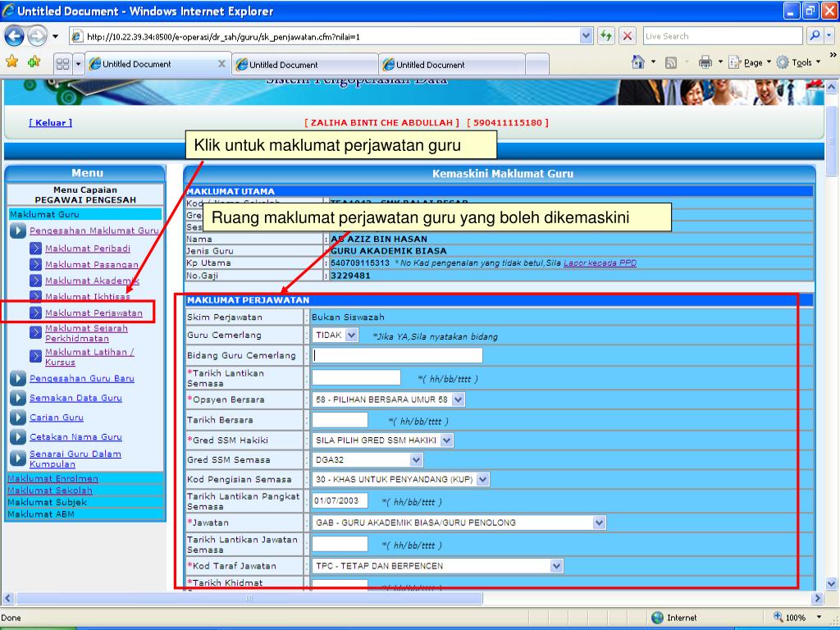Click the Lapor kepada PPD link

[600, 263]
